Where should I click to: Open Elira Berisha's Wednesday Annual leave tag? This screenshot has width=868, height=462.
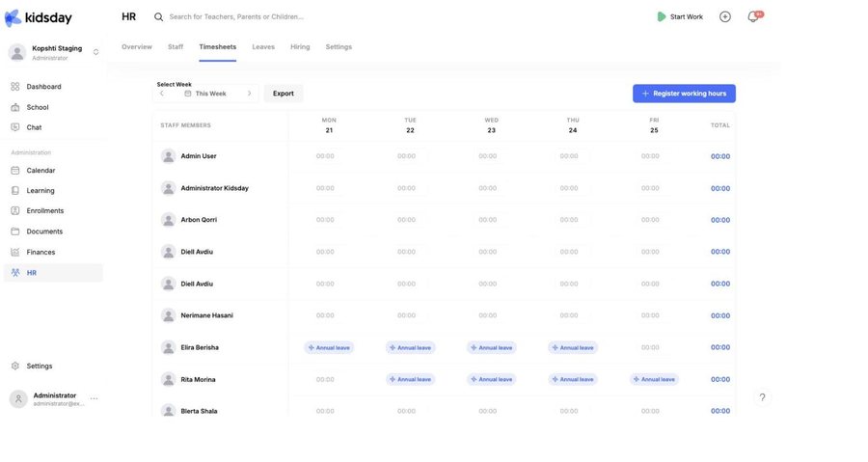coord(492,347)
